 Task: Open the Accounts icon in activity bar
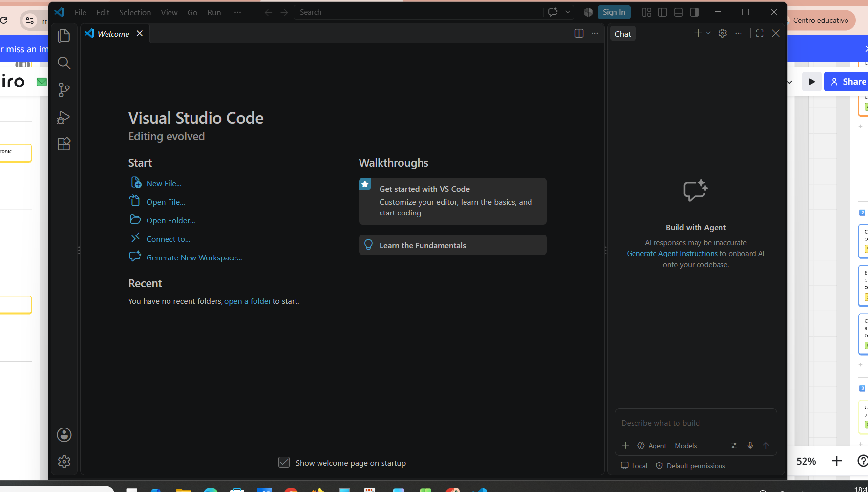pos(64,435)
